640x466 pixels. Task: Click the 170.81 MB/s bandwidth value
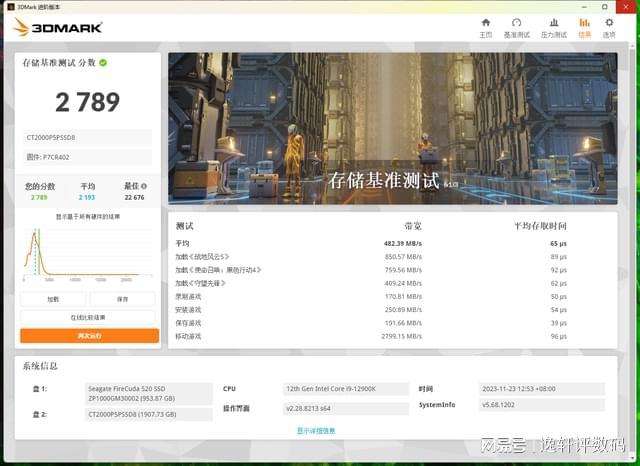tap(403, 297)
